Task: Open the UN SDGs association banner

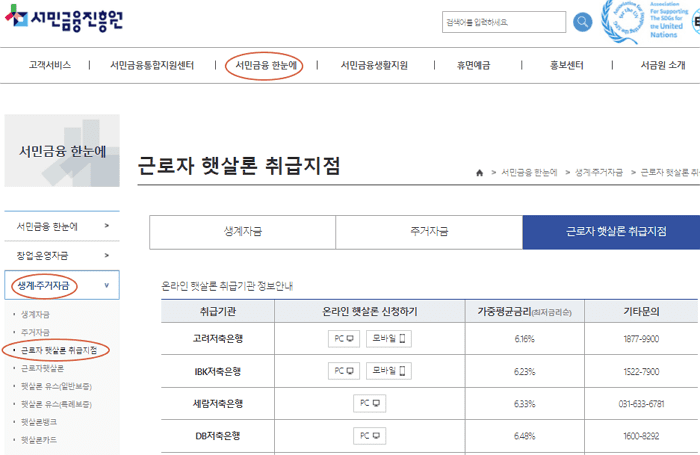Action: pyautogui.click(x=646, y=21)
